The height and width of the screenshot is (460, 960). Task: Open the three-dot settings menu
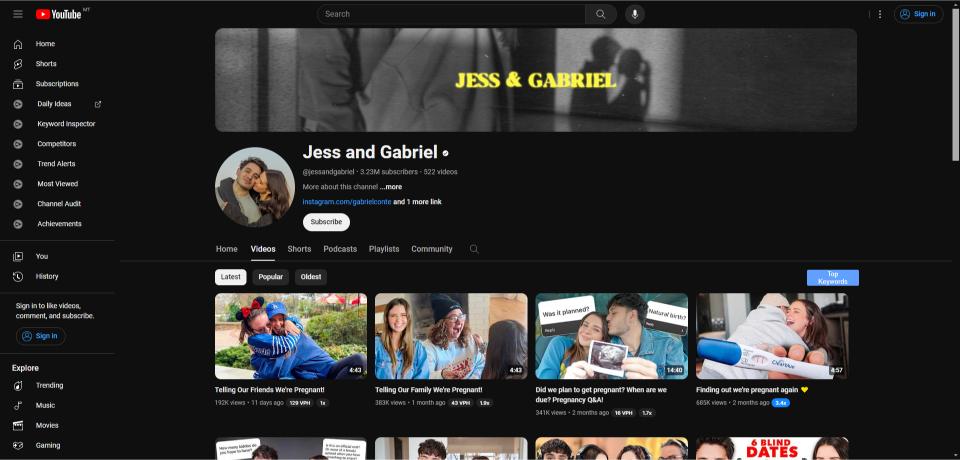880,14
